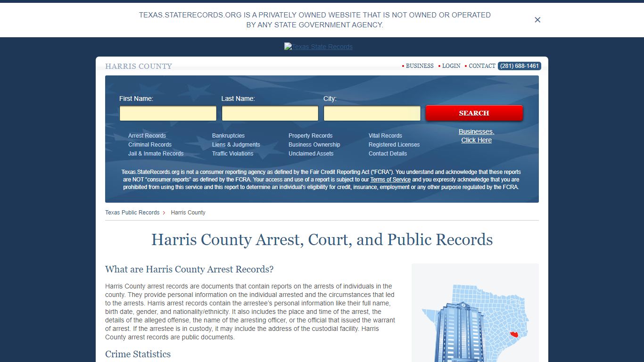This screenshot has height=362, width=644.
Task: Click the HARRIS COUNTY header label
Action: tap(139, 66)
